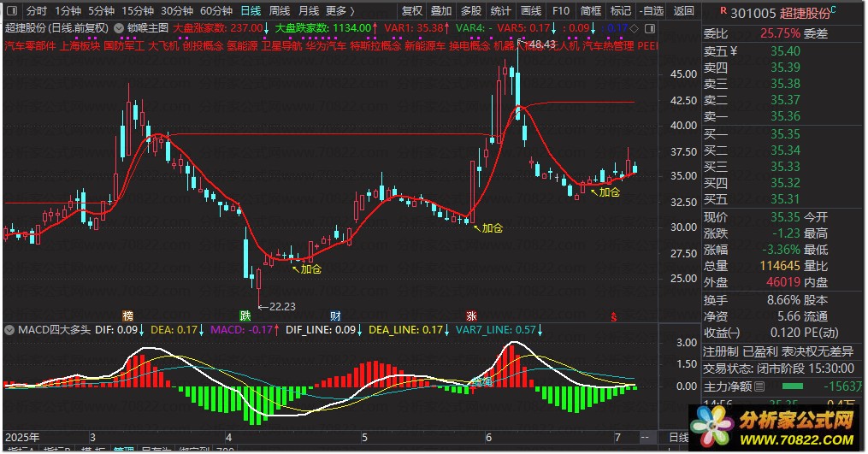868x454 pixels.
Task: Click the ¥ icon next to 卖五
Action: [734, 51]
